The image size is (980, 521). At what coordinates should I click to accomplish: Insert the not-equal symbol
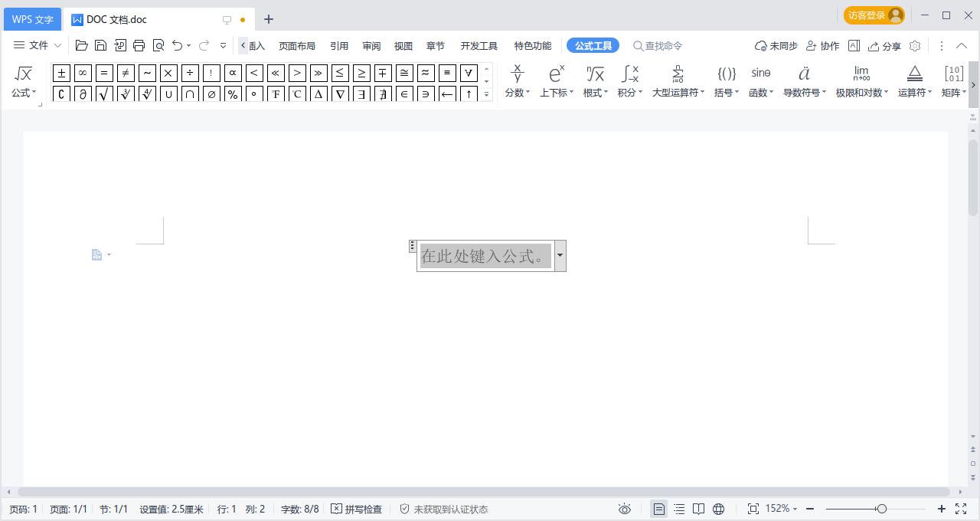pyautogui.click(x=125, y=73)
